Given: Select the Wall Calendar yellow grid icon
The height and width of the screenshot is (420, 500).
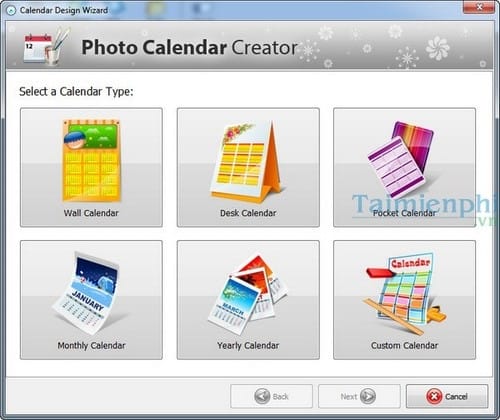Looking at the screenshot, I should 91,161.
